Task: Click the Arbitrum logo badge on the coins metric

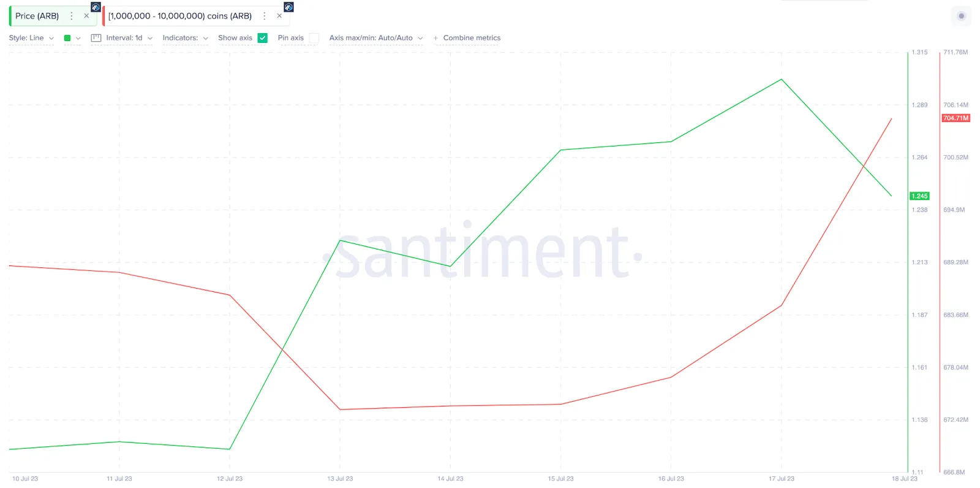Action: click(x=288, y=7)
